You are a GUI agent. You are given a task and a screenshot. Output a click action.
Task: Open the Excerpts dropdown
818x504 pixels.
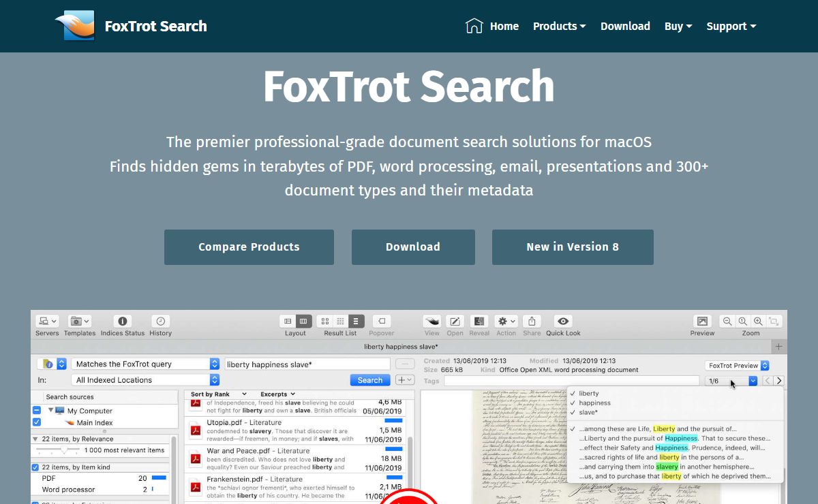(x=278, y=394)
